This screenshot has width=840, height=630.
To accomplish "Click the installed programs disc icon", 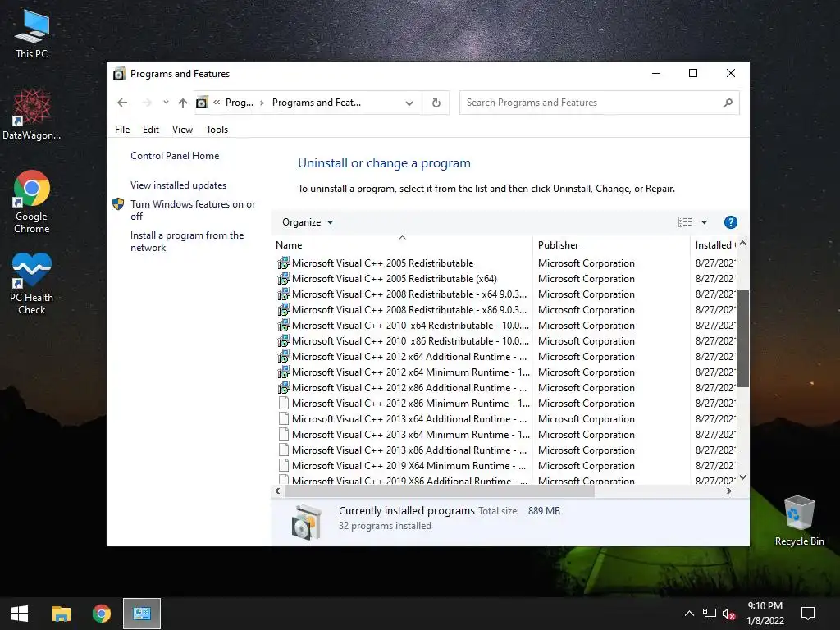I will point(307,521).
